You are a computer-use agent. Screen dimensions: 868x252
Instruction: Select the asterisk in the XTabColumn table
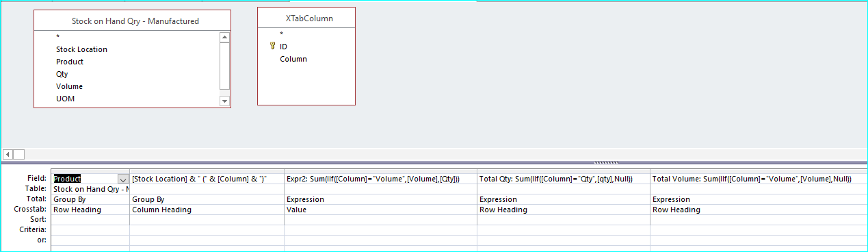(281, 34)
